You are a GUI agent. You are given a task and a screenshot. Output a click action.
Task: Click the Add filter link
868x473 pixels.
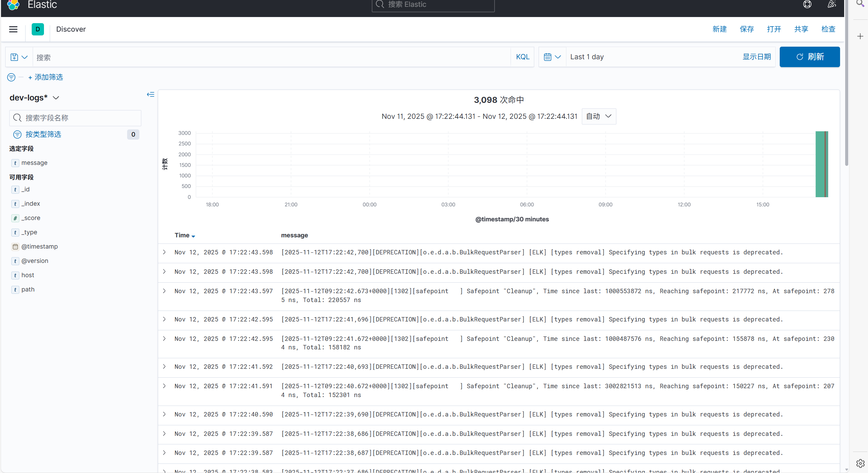(46, 77)
